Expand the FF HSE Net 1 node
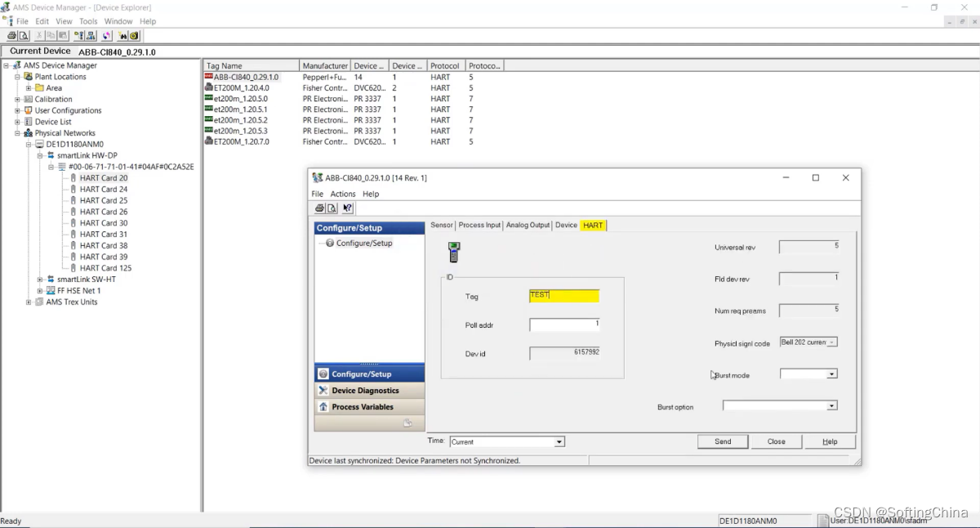 (39, 290)
